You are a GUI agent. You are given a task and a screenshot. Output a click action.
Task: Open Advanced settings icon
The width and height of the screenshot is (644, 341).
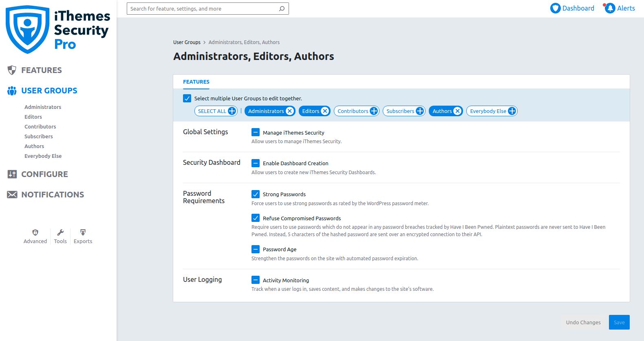click(x=35, y=232)
